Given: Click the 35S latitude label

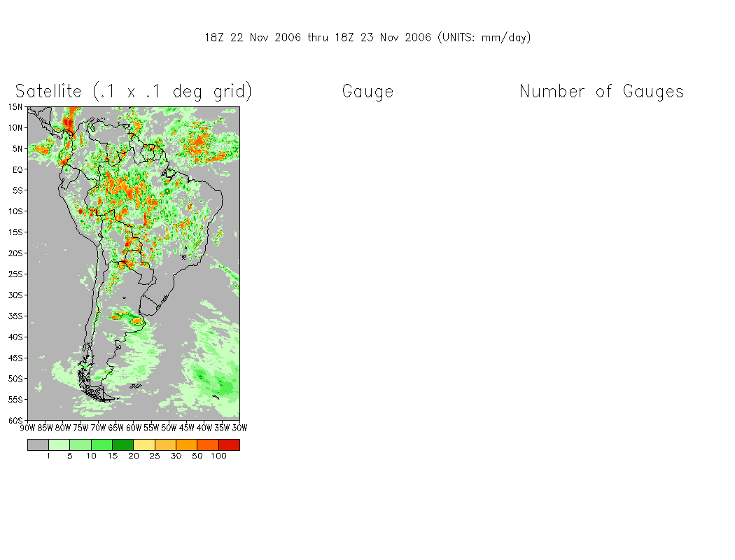Looking at the screenshot, I should coord(15,316).
